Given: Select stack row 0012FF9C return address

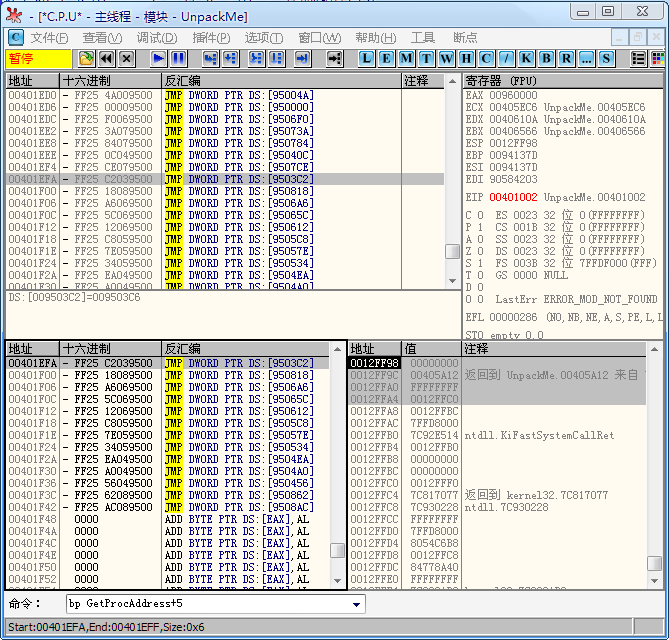Looking at the screenshot, I should click(x=497, y=375).
